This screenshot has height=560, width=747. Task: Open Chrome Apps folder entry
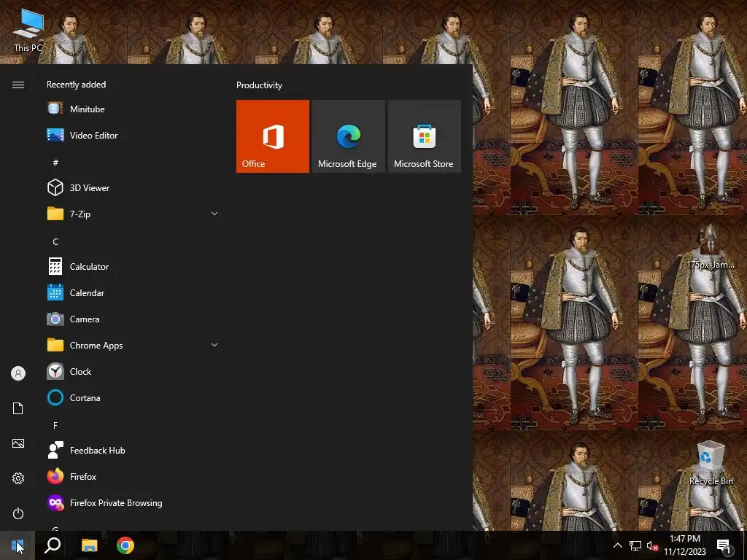[133, 345]
